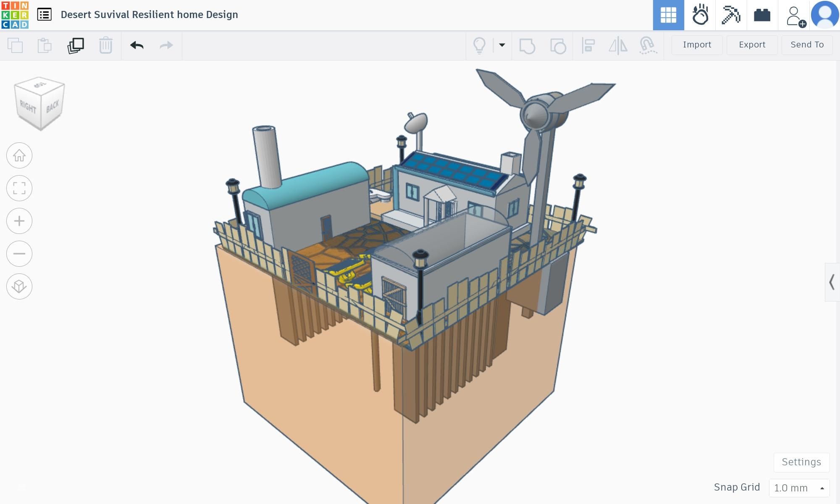This screenshot has width=840, height=504.
Task: Toggle perspective orthographic view
Action: pyautogui.click(x=19, y=286)
